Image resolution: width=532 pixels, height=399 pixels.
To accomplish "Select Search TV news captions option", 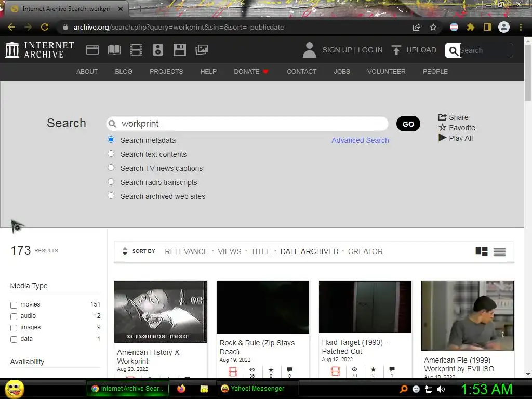I will [x=111, y=168].
